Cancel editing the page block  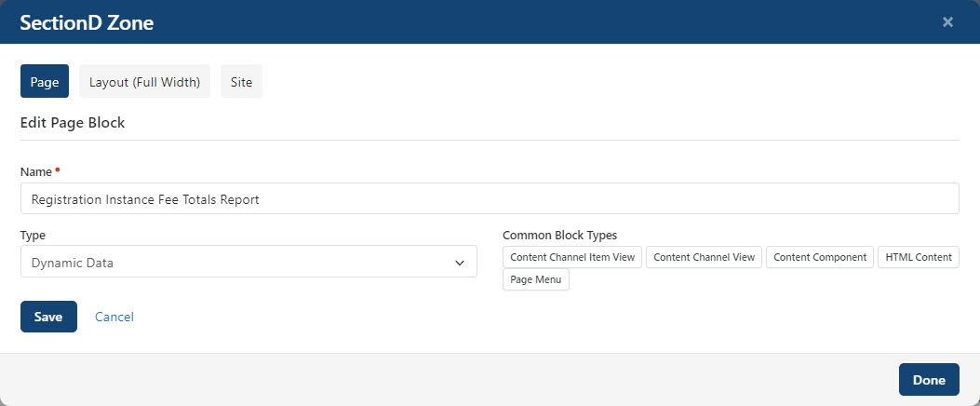pos(114,317)
